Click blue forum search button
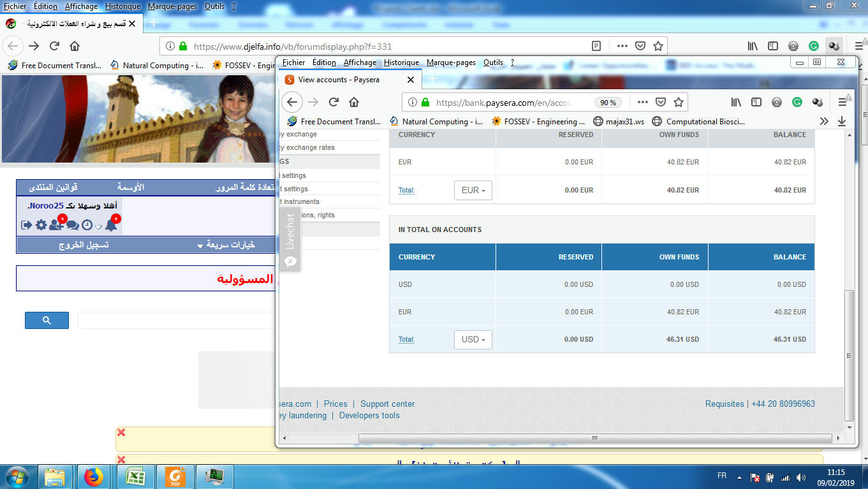868x489 pixels. pyautogui.click(x=47, y=320)
